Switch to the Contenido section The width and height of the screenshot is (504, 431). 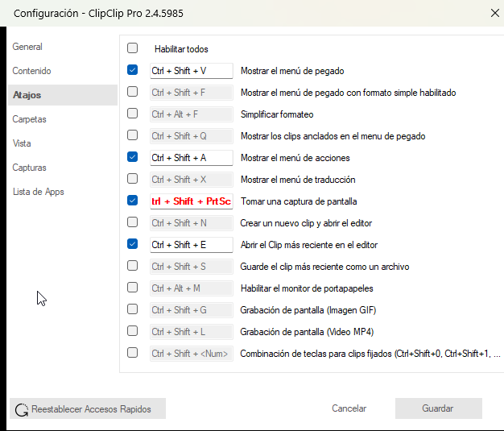point(31,71)
